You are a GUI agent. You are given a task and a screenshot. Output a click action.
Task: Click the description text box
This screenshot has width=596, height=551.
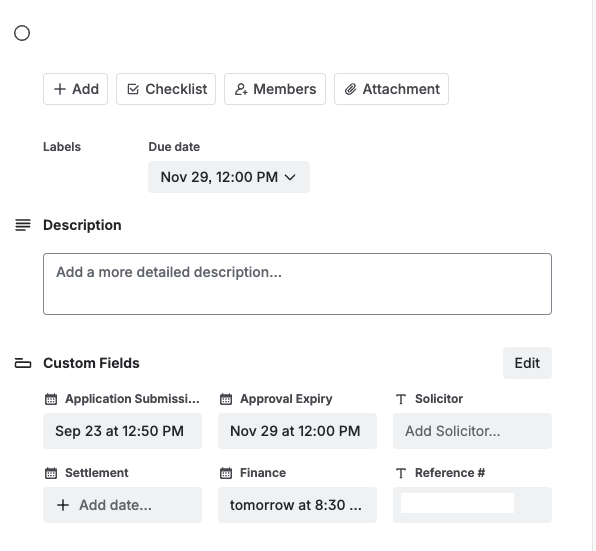(297, 284)
